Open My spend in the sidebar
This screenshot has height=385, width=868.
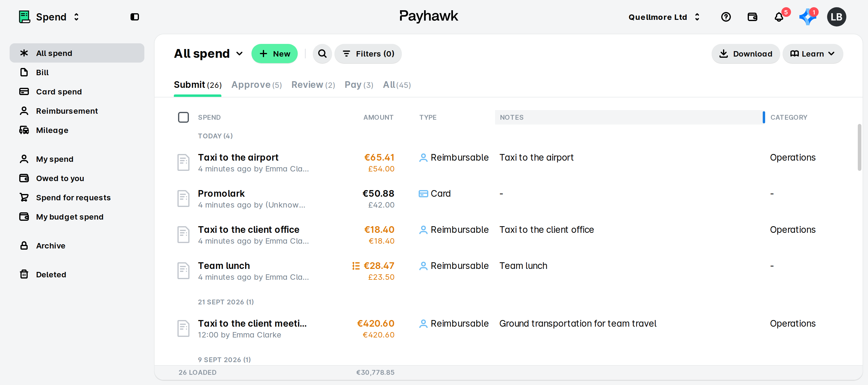[77, 159]
